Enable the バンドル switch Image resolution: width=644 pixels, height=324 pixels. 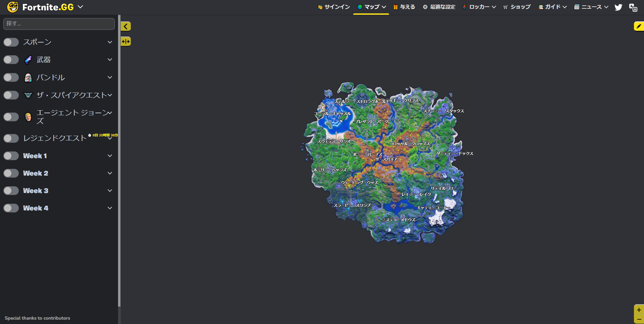pos(11,78)
